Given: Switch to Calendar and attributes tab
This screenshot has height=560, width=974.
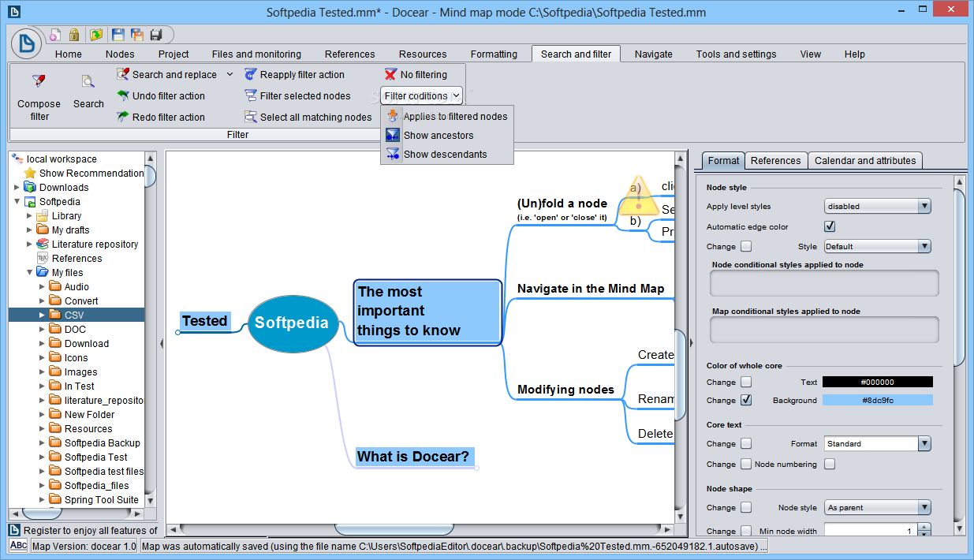Looking at the screenshot, I should [x=865, y=160].
